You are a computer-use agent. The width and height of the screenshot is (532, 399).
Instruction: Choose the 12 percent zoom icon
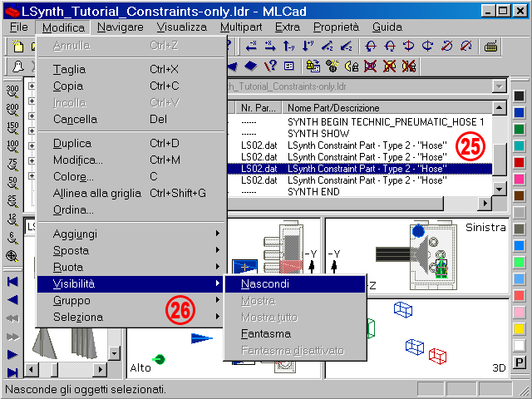[x=12, y=219]
